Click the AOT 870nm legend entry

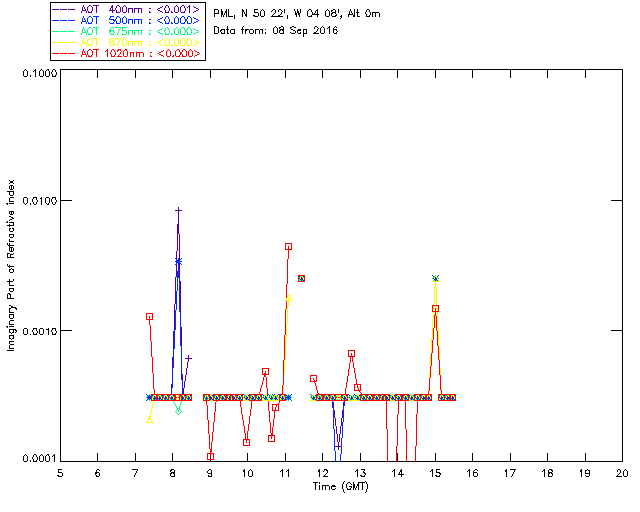pyautogui.click(x=127, y=42)
